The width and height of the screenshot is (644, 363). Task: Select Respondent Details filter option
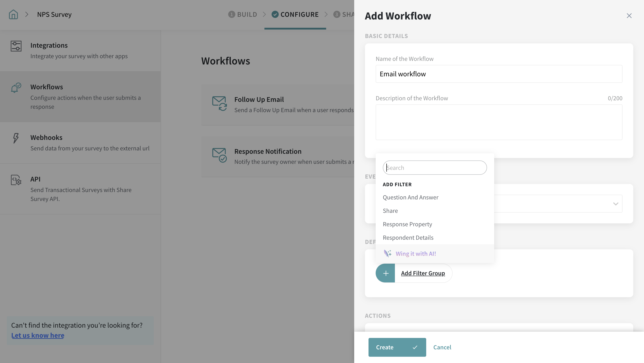pyautogui.click(x=408, y=238)
